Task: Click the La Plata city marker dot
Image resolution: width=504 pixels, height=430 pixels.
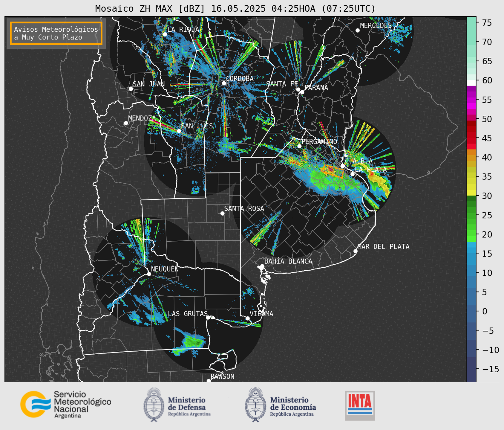Action: 353,174
